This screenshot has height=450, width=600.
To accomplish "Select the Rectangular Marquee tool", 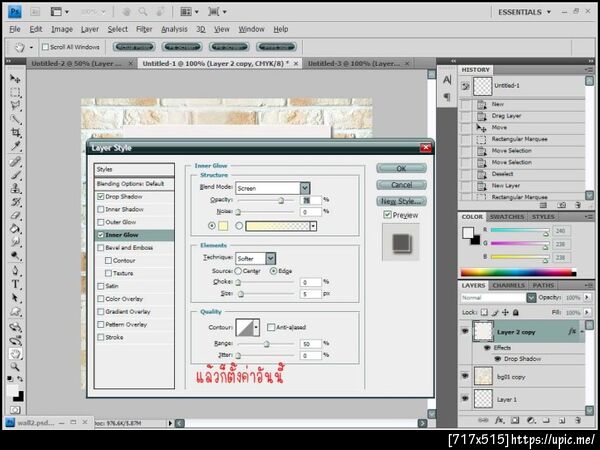I will (15, 92).
